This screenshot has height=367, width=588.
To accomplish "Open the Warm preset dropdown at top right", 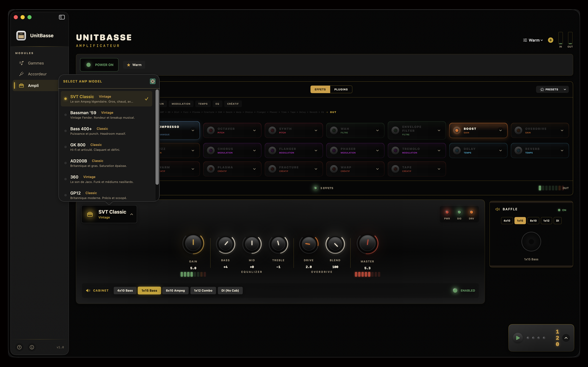I will point(533,40).
